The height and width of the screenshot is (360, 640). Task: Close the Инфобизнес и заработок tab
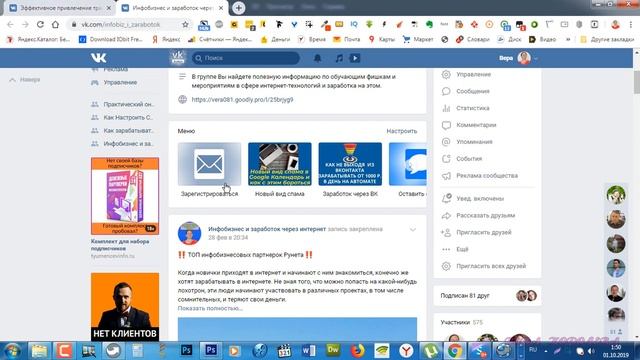click(x=221, y=8)
